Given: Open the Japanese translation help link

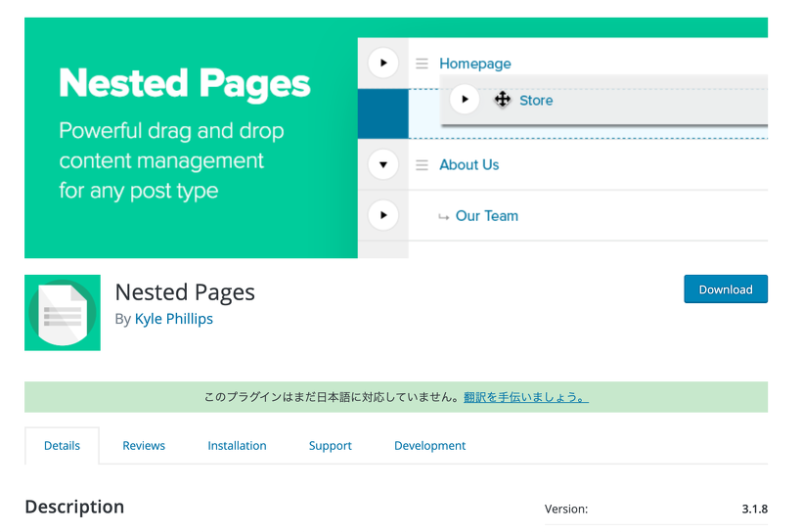Looking at the screenshot, I should 526,397.
